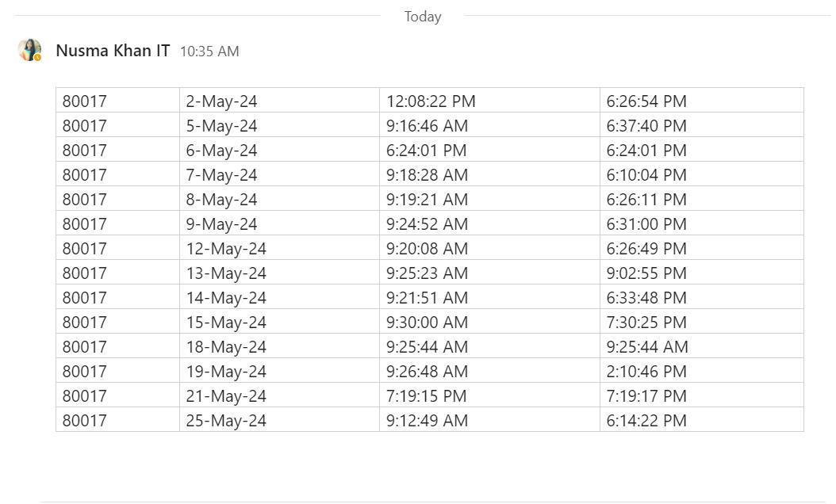The image size is (836, 504).
Task: Click the 6:37:40 PM cell
Action: pos(702,124)
